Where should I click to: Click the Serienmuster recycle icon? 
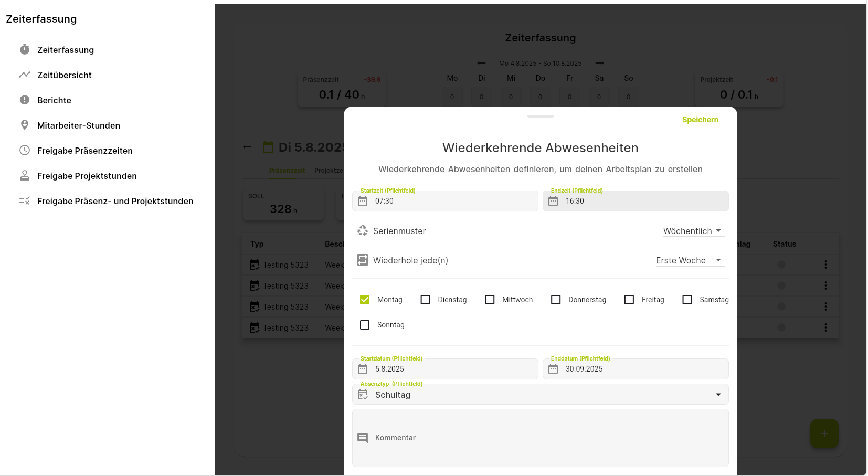pyautogui.click(x=363, y=231)
